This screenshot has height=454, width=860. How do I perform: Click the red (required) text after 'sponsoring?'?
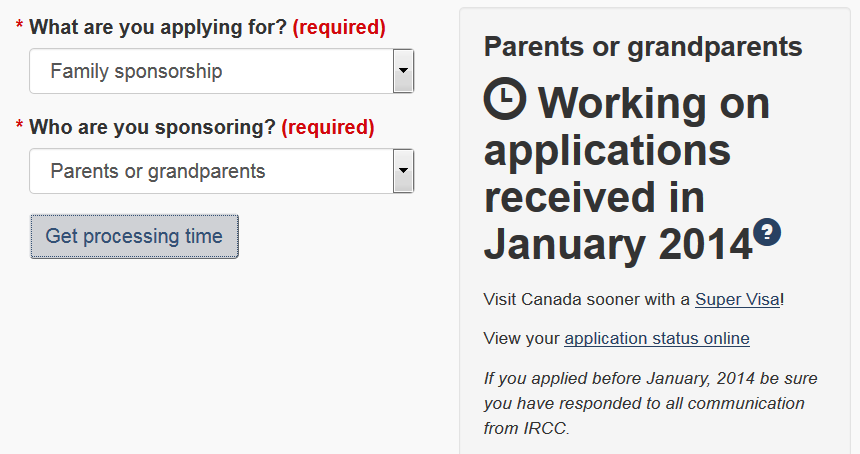coord(328,127)
